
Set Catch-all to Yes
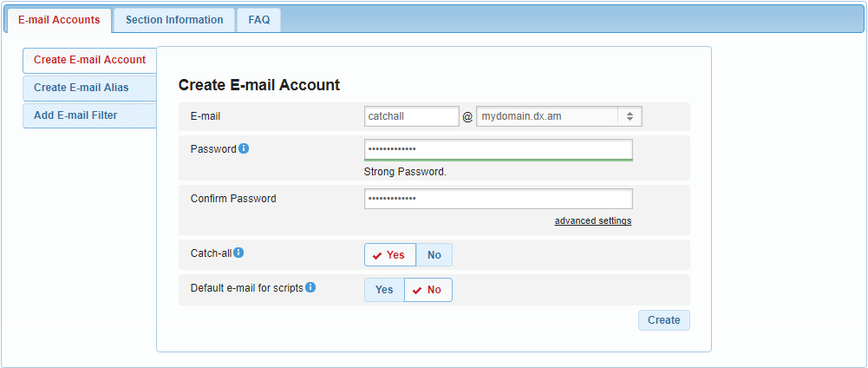(x=390, y=255)
